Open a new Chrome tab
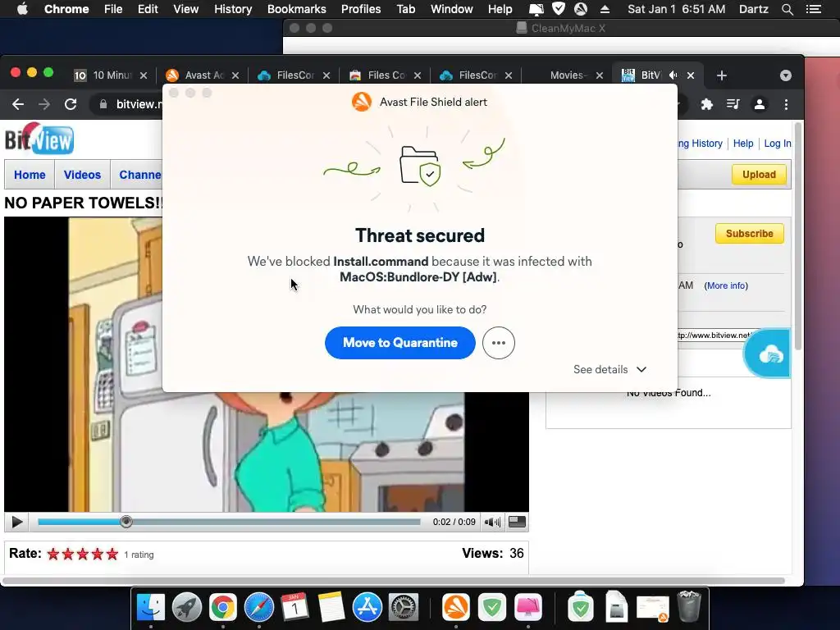 (722, 75)
